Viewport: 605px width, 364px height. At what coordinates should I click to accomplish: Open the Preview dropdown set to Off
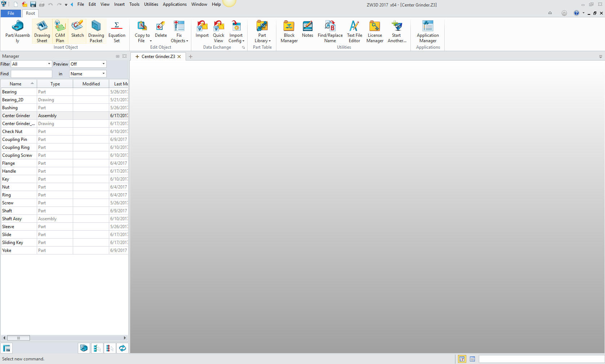click(88, 64)
